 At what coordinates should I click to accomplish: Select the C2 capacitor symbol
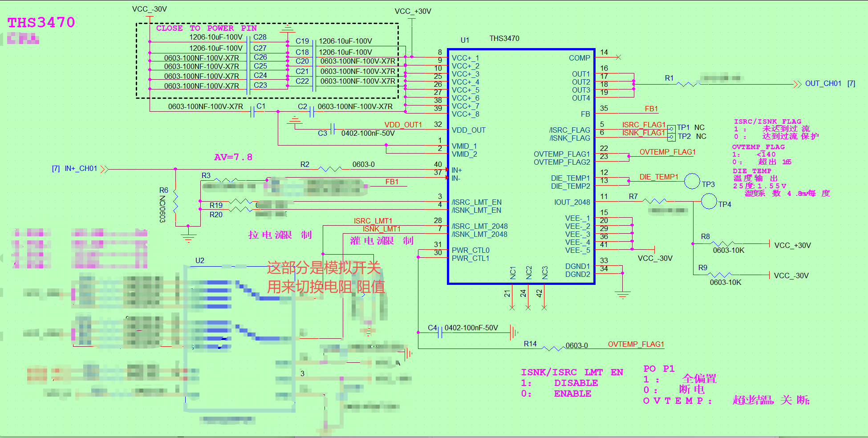[x=312, y=111]
